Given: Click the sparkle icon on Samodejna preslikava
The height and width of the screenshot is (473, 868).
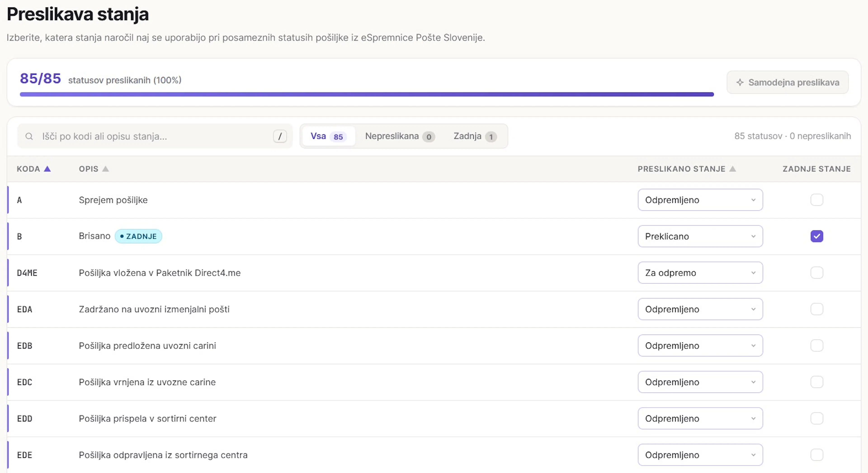Looking at the screenshot, I should [x=740, y=82].
